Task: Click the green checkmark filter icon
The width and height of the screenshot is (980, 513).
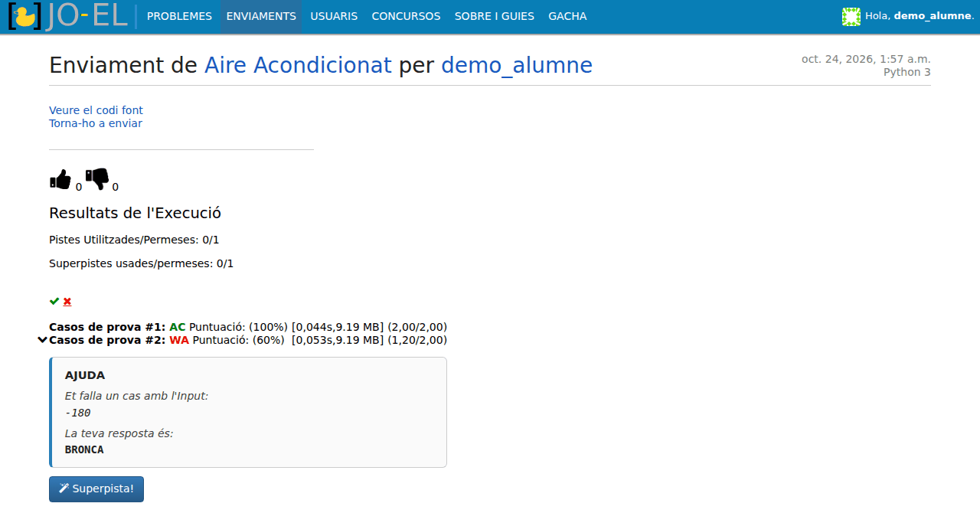Action: click(x=54, y=301)
